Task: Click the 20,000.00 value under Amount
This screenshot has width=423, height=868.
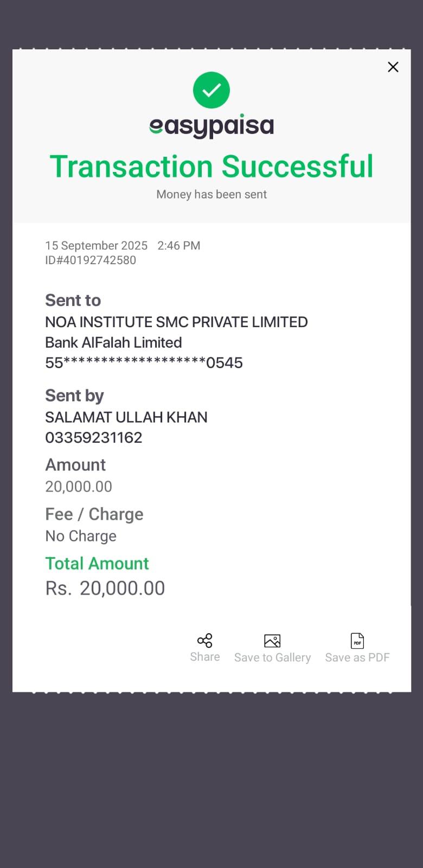Action: 79,487
